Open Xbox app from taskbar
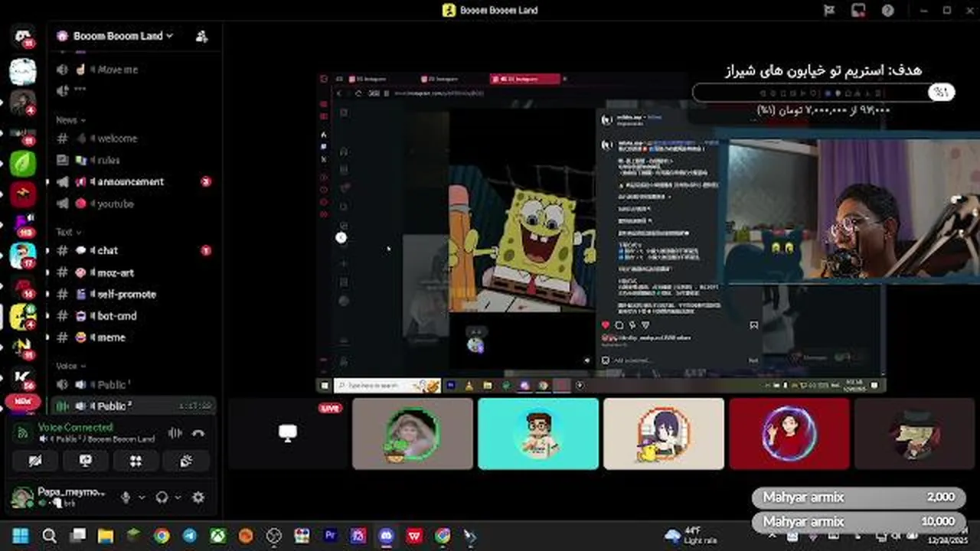 click(217, 536)
